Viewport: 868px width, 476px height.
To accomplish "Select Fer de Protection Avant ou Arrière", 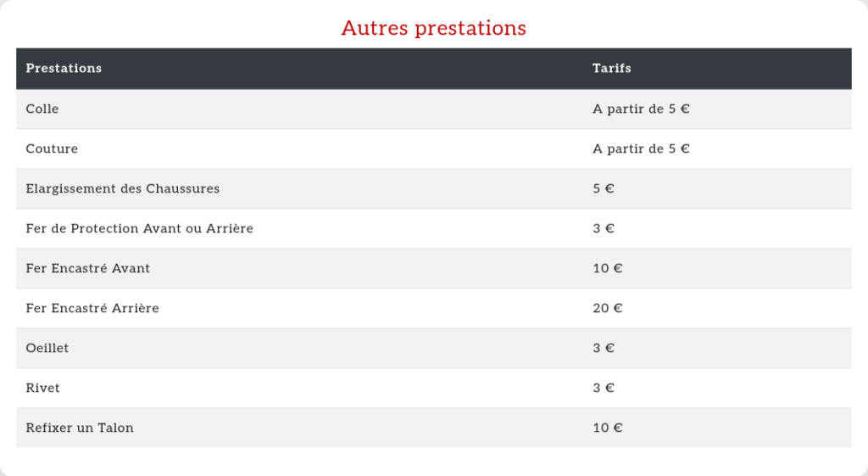I will click(140, 228).
